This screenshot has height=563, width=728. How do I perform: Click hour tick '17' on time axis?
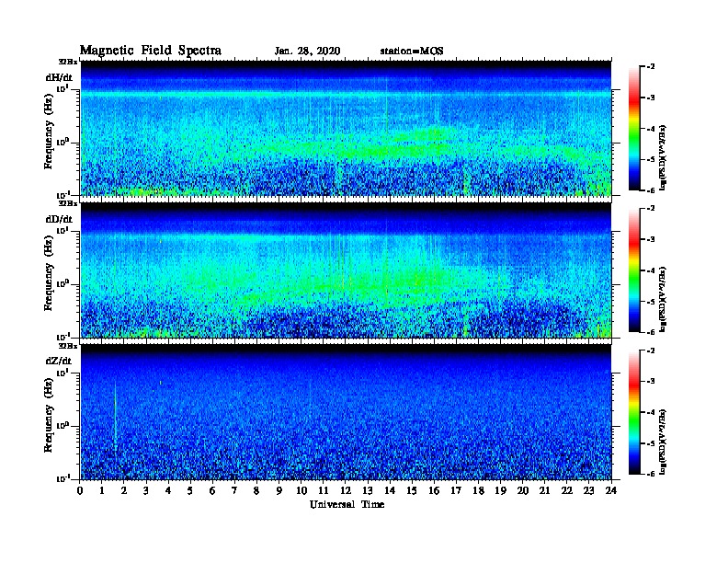click(457, 491)
